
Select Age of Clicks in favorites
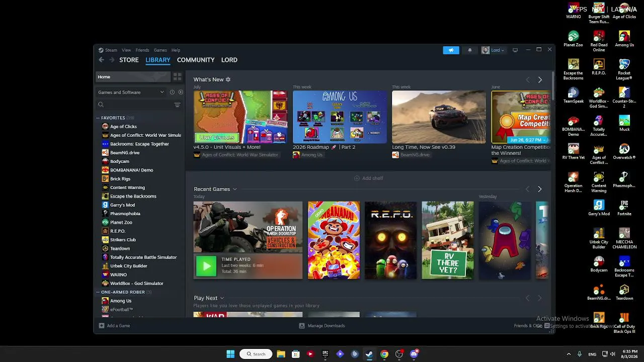(123, 127)
